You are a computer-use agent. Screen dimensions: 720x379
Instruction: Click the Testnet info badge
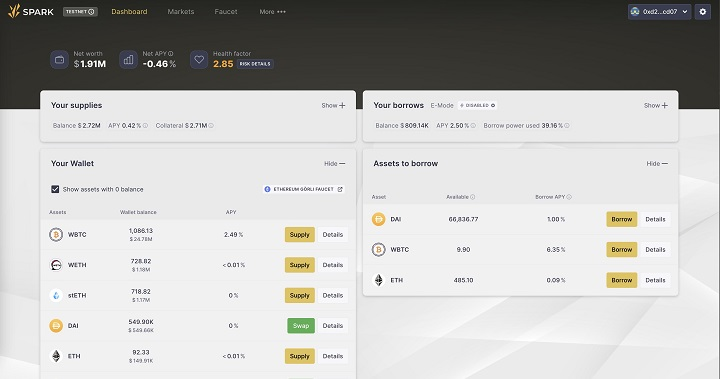click(x=80, y=11)
